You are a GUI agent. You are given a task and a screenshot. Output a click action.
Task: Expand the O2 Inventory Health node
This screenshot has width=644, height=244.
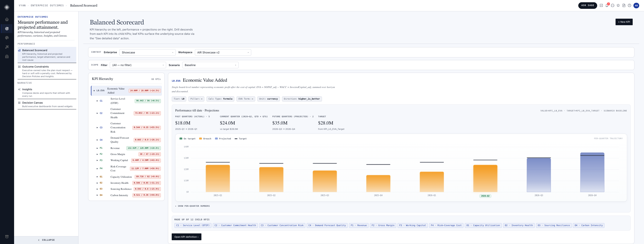click(97, 183)
